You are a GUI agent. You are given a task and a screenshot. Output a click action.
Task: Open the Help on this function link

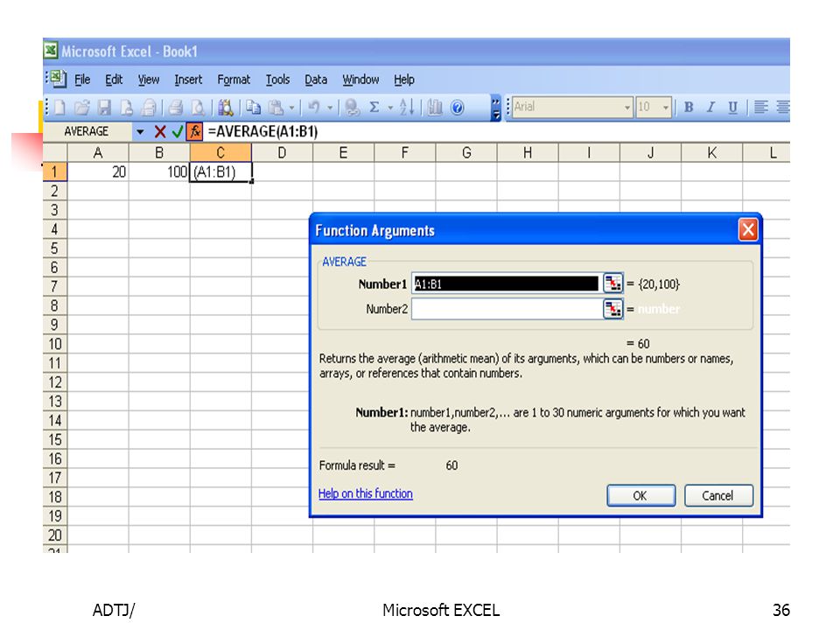[366, 493]
